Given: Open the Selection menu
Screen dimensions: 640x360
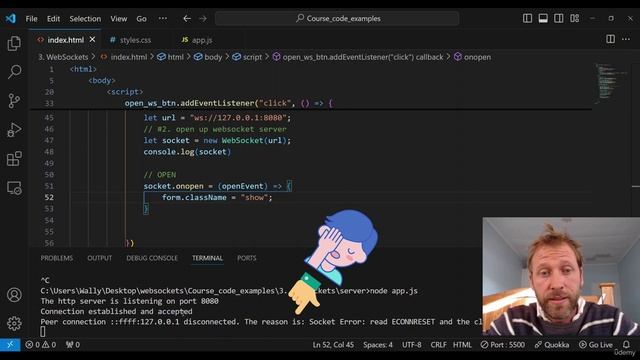Looking at the screenshot, I should (x=85, y=19).
